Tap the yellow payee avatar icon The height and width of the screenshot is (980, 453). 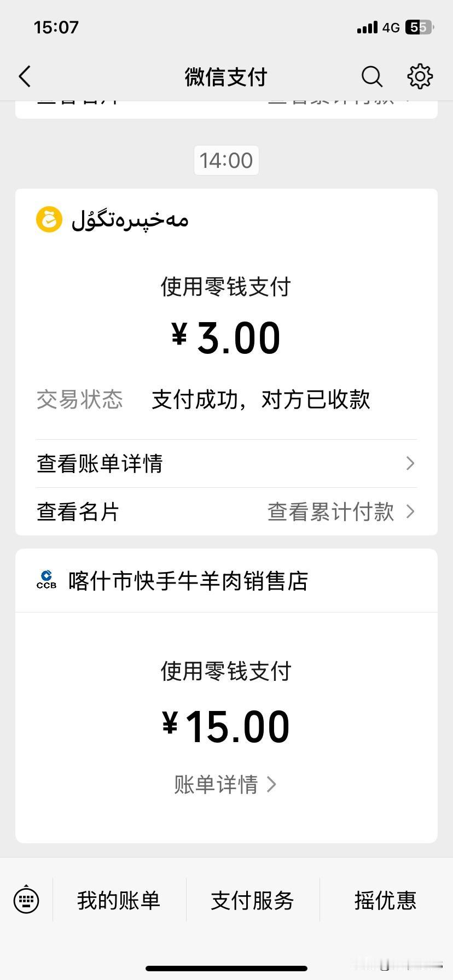click(49, 219)
